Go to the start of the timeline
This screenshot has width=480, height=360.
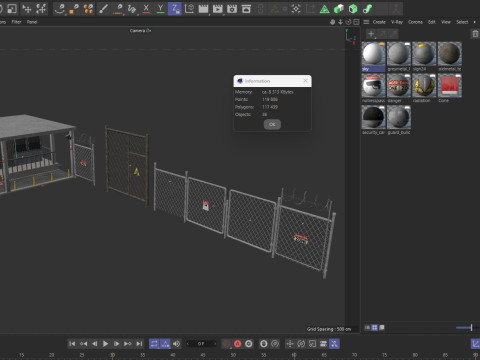[72, 344]
